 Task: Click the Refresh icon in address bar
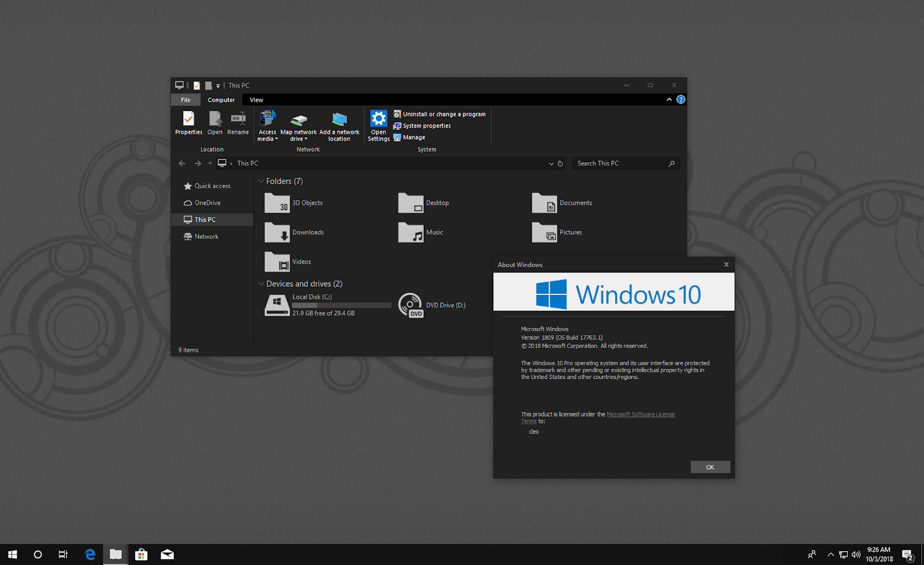click(x=560, y=164)
